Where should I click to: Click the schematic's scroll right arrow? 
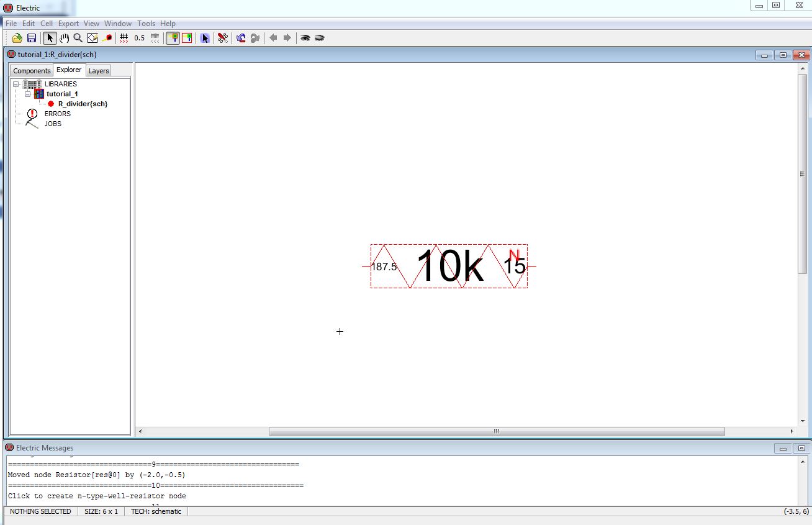click(x=792, y=431)
